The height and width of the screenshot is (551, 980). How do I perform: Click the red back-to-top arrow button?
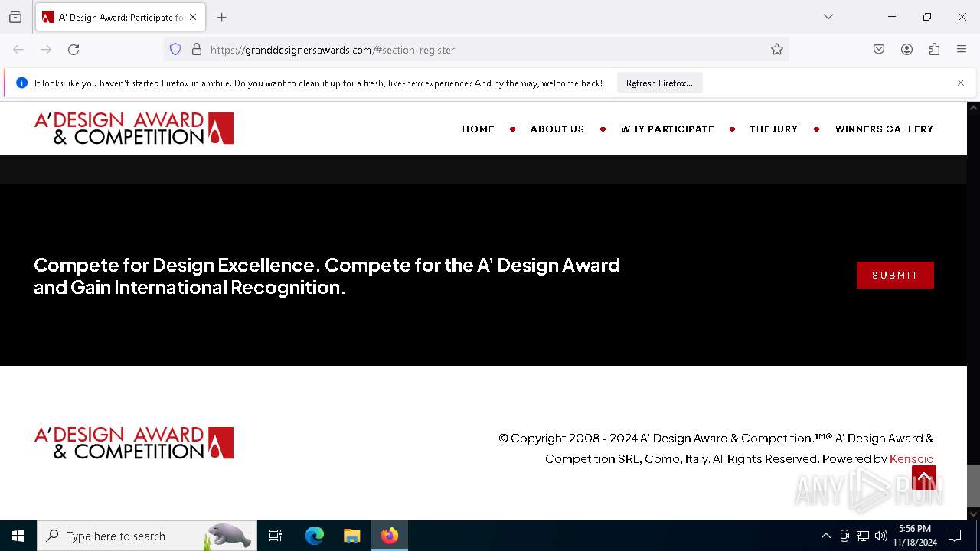[x=924, y=478]
